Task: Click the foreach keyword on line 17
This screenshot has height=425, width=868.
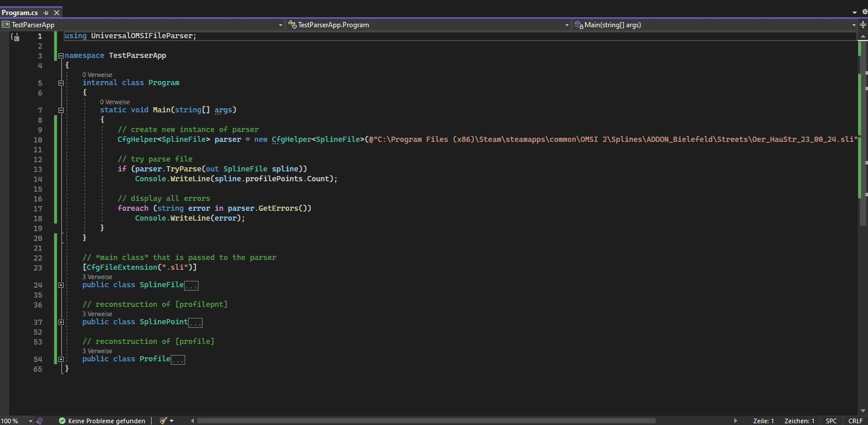Action: (133, 208)
